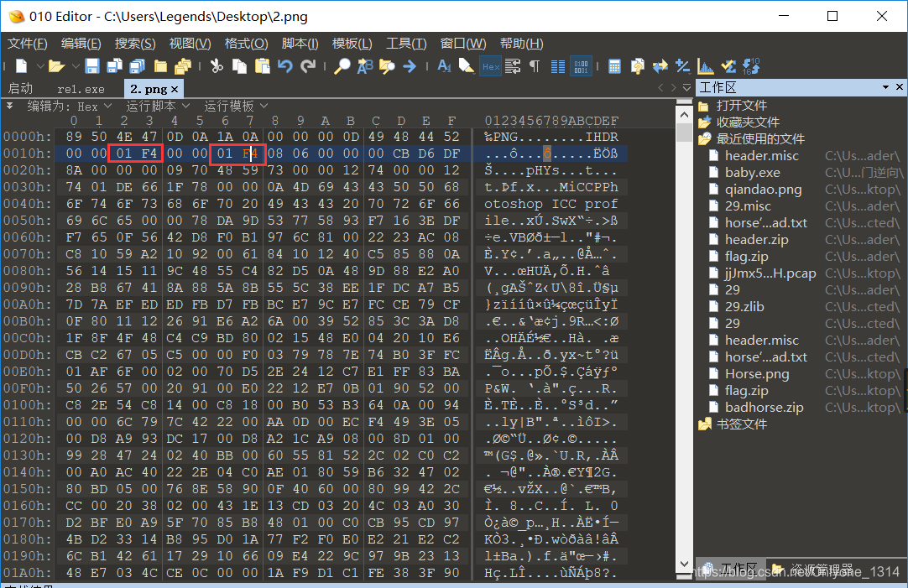This screenshot has width=908, height=588.
Task: Open Find in Files icon
Action: (387, 66)
